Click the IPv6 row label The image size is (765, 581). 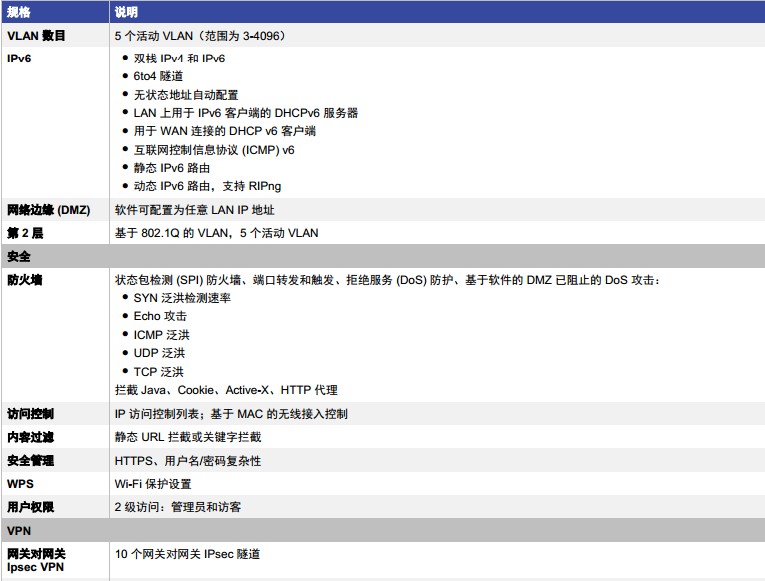pyautogui.click(x=20, y=58)
